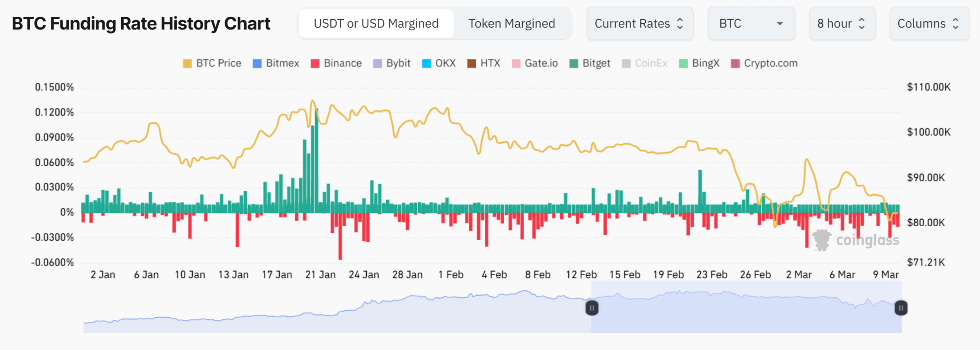Open the Current Rates dropdown
Viewport: 980px width, 350px height.
point(640,23)
